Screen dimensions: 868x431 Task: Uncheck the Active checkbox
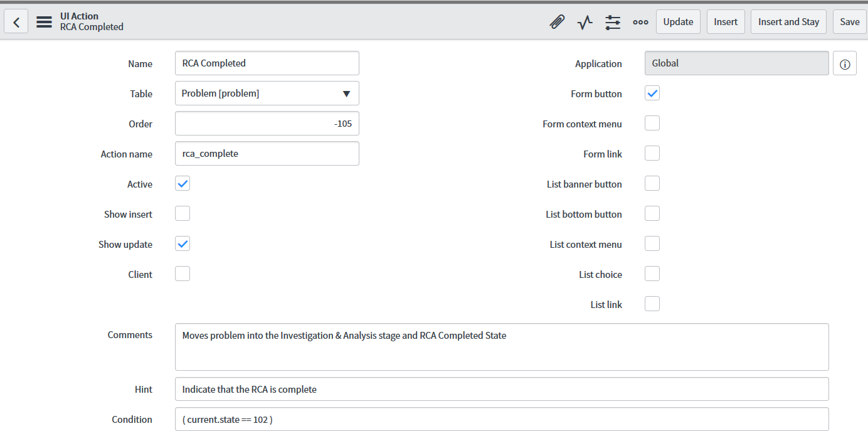tap(183, 184)
